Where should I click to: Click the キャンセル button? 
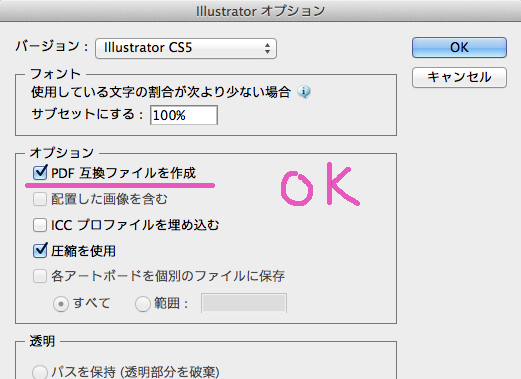pyautogui.click(x=459, y=77)
